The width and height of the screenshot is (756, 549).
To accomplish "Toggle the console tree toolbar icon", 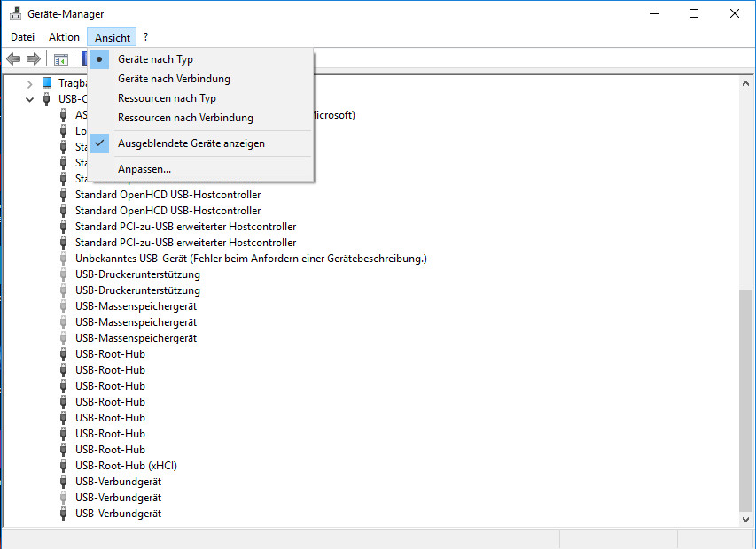I will click(60, 59).
